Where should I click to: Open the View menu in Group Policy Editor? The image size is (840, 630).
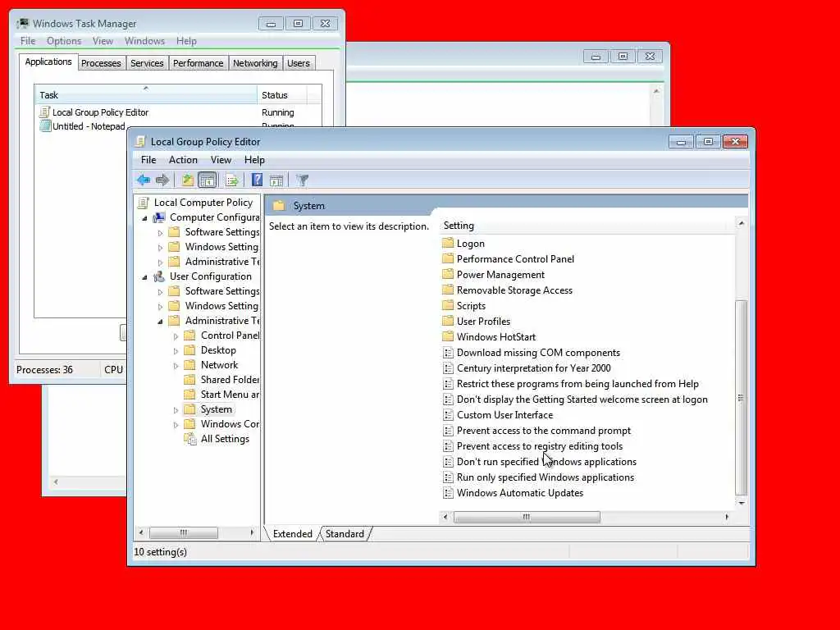221,160
